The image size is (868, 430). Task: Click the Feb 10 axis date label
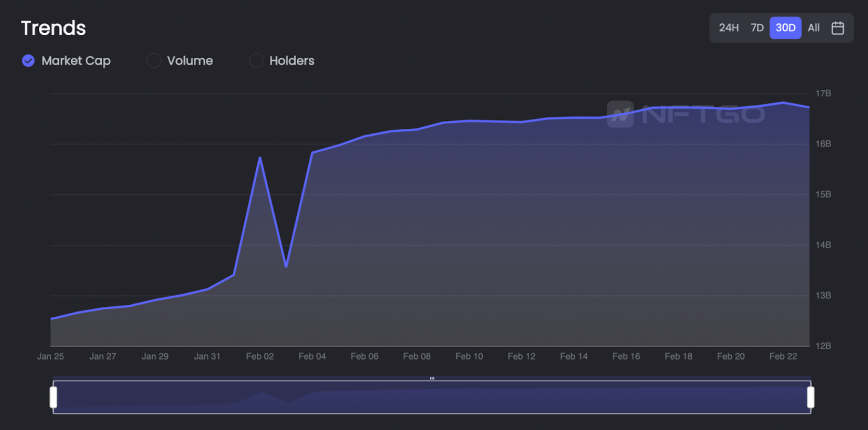coord(469,356)
